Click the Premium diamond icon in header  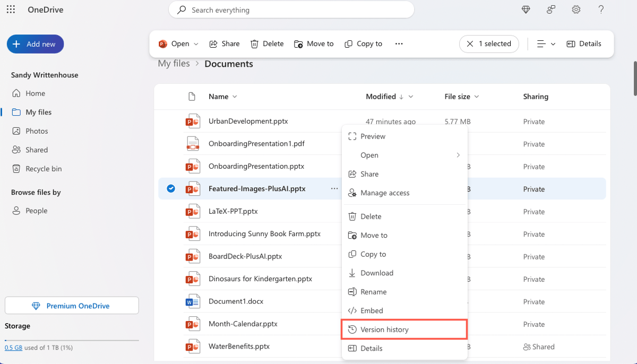click(526, 10)
